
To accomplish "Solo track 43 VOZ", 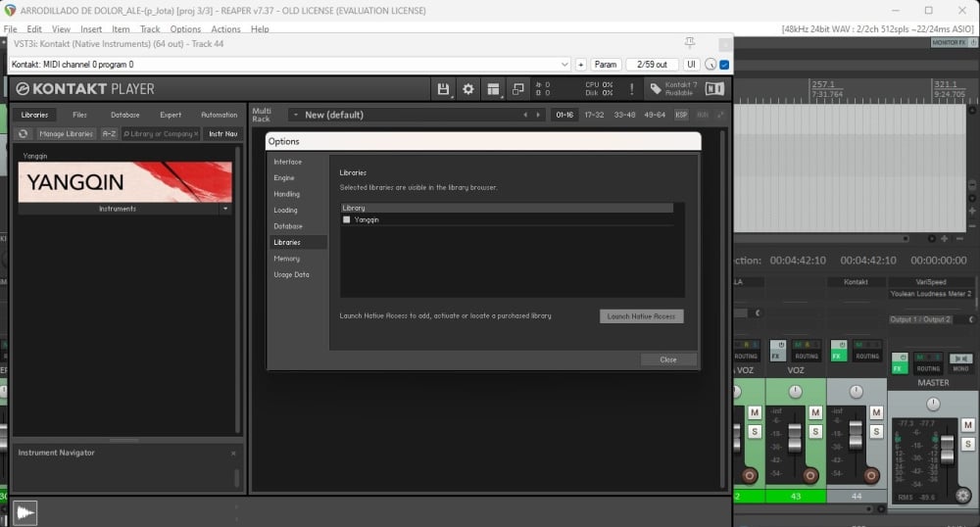I will click(815, 431).
